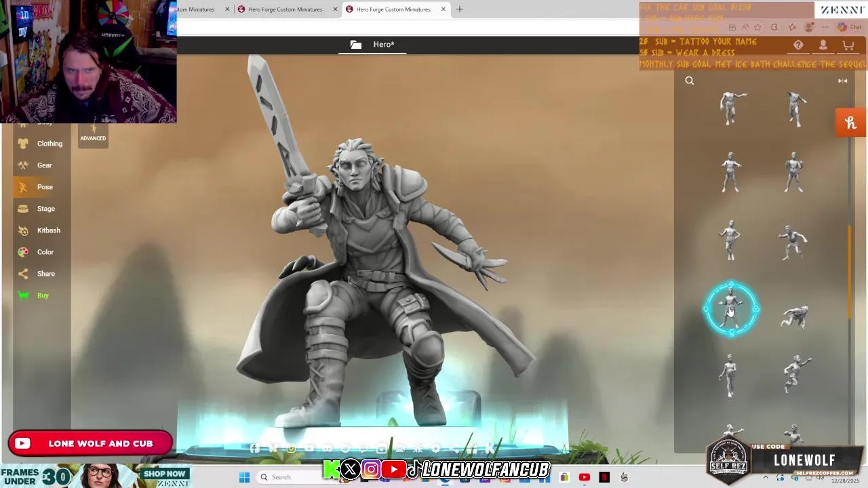Image resolution: width=868 pixels, height=488 pixels.
Task: Open the Windows Start menu
Action: [245, 477]
